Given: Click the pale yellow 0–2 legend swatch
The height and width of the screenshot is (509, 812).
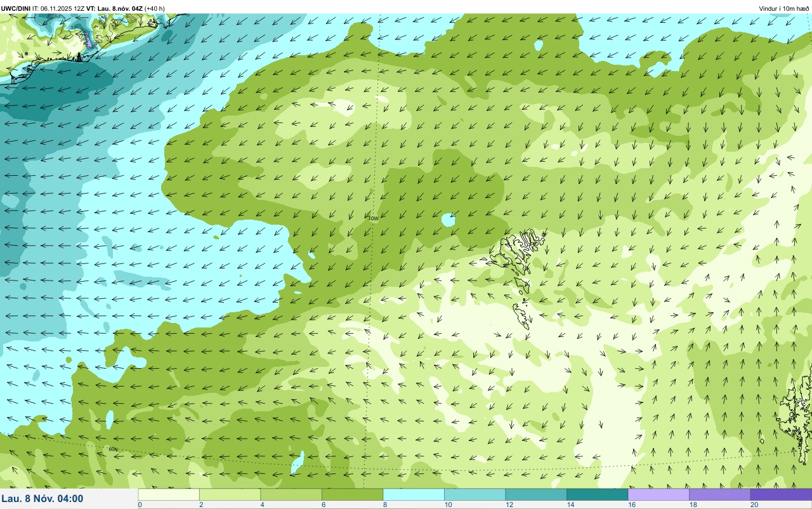Looking at the screenshot, I should point(169,494).
